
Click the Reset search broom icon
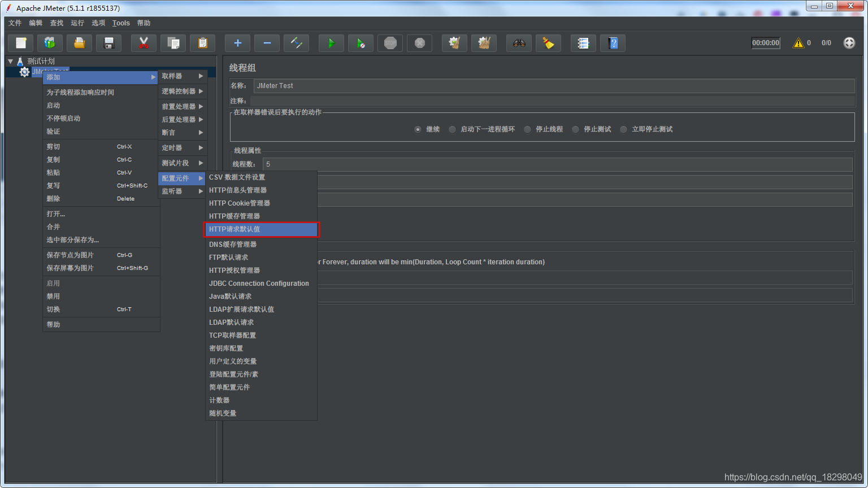coord(549,43)
